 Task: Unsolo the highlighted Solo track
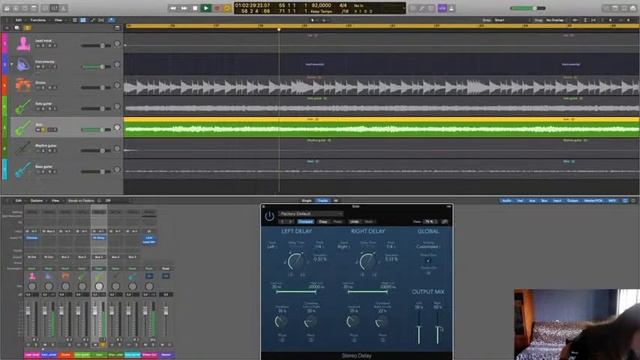[x=43, y=130]
